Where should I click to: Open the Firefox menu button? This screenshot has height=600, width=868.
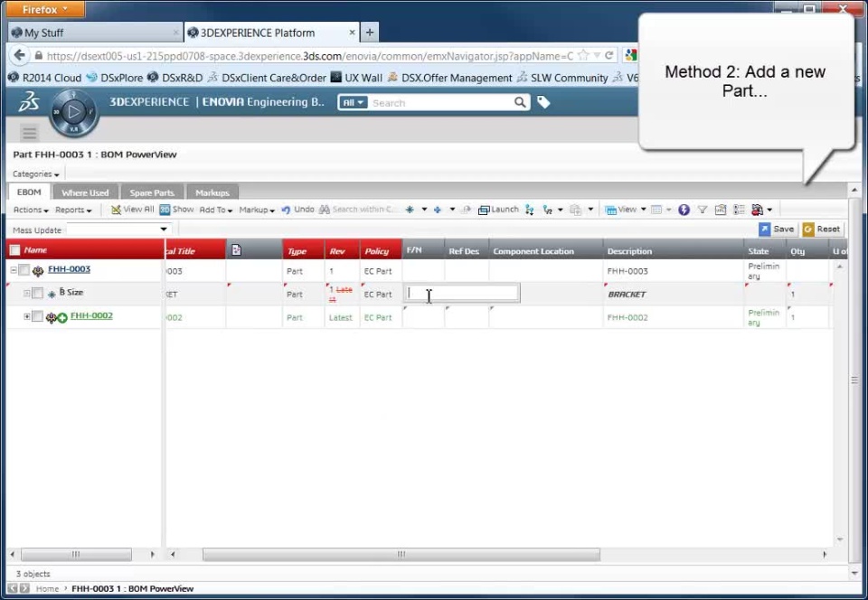pyautogui.click(x=45, y=9)
